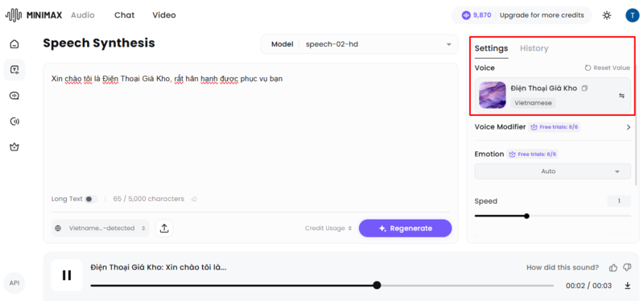
Task: Give thumbs up feedback
Action: (613, 268)
